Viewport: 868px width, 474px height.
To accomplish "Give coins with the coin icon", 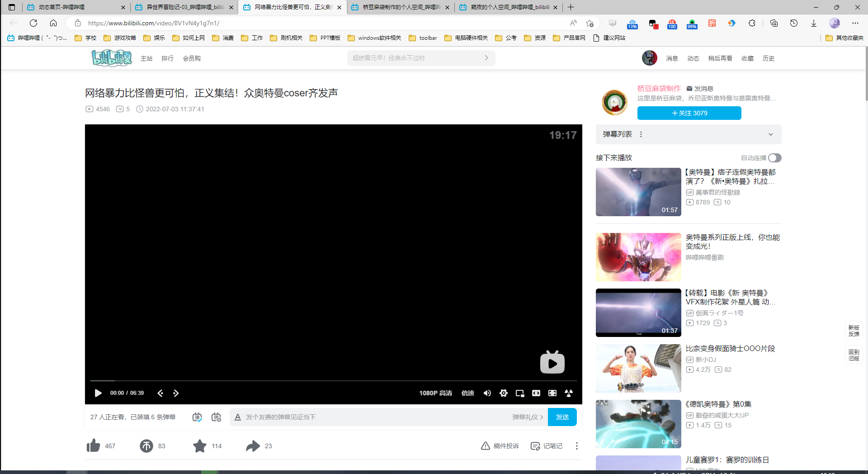I will [x=146, y=446].
